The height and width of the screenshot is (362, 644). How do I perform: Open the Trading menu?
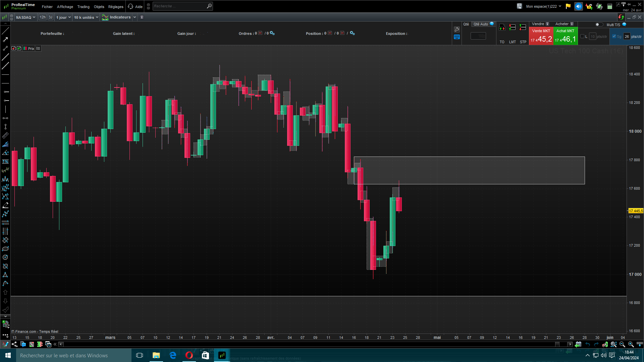tap(83, 7)
